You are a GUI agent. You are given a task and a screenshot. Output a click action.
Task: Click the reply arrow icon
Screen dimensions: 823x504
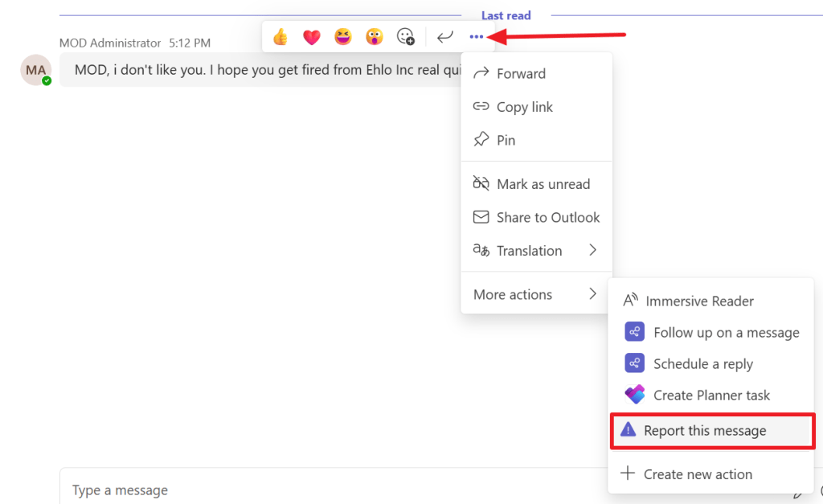pos(444,37)
